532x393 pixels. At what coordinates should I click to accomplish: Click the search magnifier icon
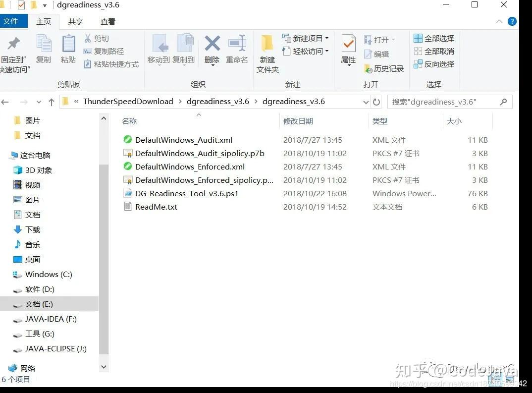pyautogui.click(x=503, y=102)
